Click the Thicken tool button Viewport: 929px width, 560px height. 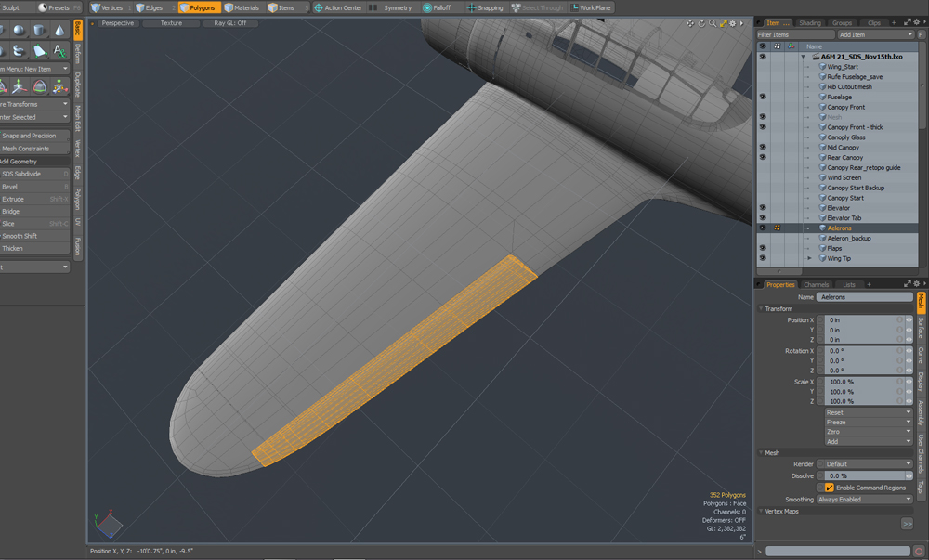click(x=28, y=249)
